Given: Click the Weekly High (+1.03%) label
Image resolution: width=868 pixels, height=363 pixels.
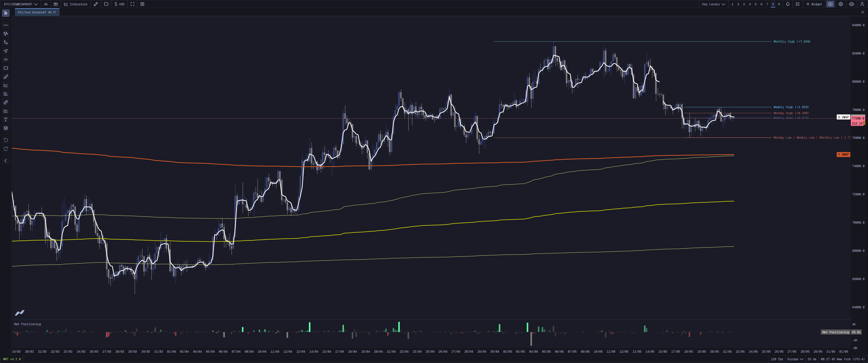Looking at the screenshot, I should click(x=791, y=107).
